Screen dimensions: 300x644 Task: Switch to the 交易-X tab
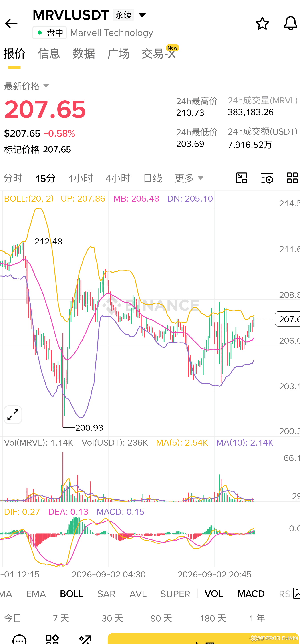point(159,54)
